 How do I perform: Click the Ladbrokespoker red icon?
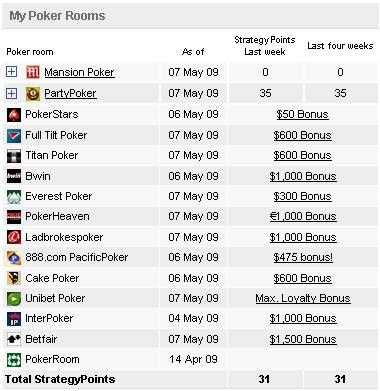click(x=14, y=237)
